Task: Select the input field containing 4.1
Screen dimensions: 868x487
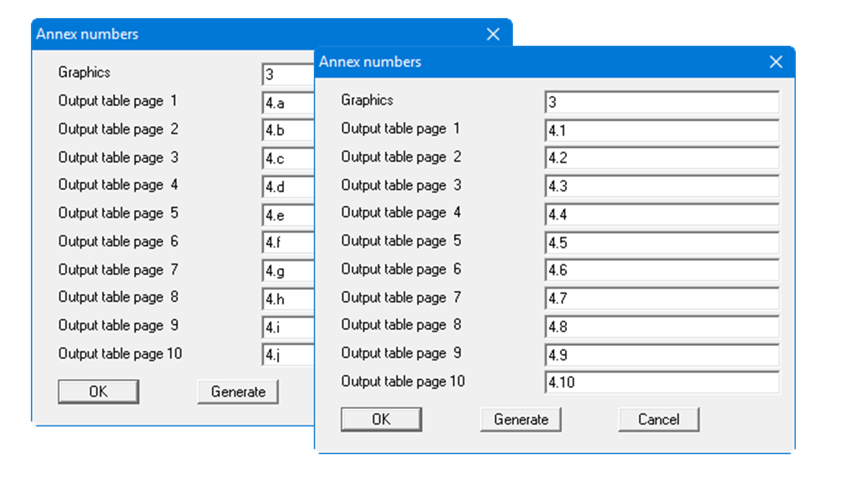Action: click(x=661, y=131)
